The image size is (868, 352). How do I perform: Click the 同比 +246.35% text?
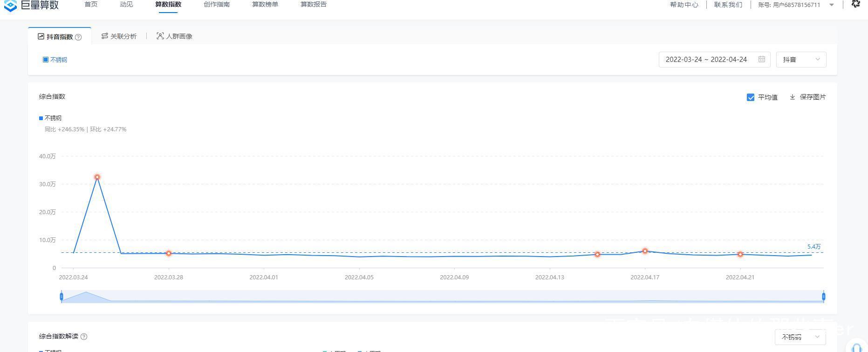coord(64,129)
